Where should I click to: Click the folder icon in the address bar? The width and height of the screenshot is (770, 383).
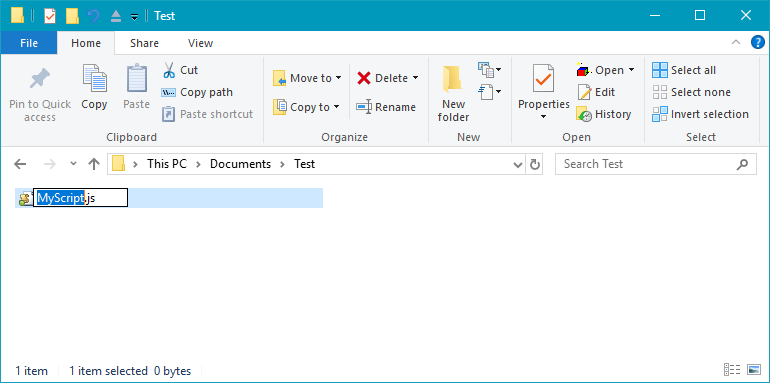click(118, 164)
